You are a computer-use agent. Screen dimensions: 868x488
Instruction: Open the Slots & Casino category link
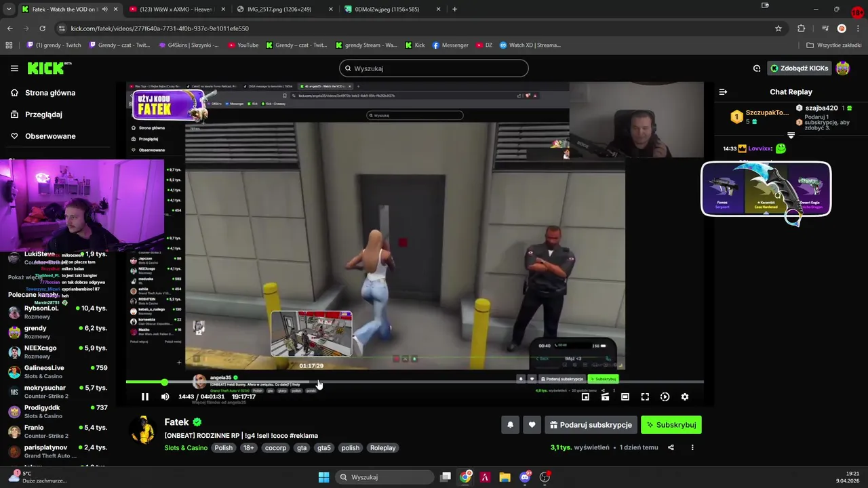(186, 448)
